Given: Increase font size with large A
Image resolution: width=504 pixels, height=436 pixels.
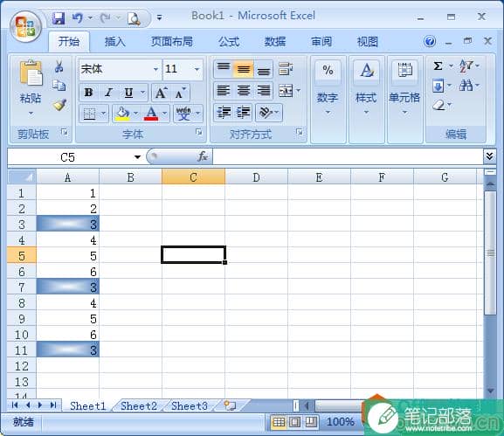Looking at the screenshot, I should 161,93.
